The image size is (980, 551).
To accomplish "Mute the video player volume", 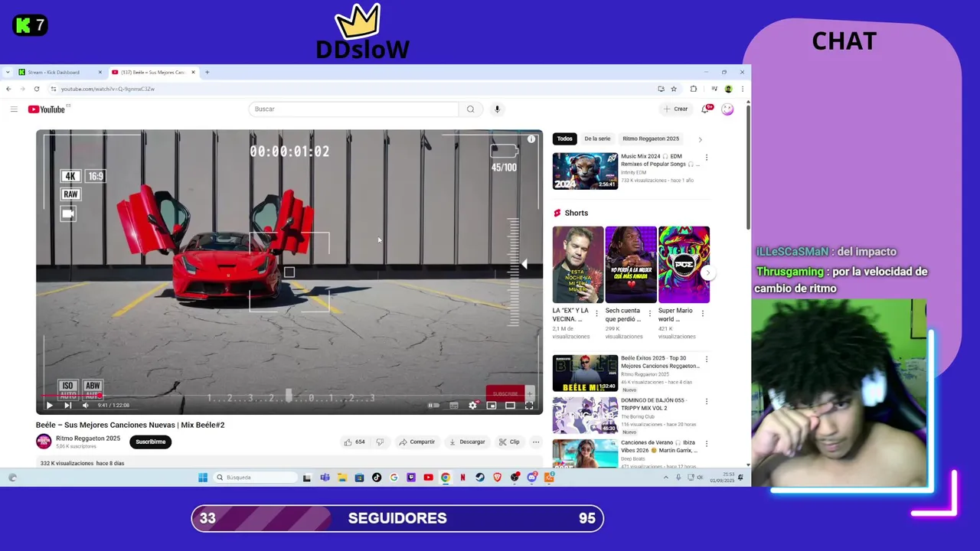I will [85, 406].
